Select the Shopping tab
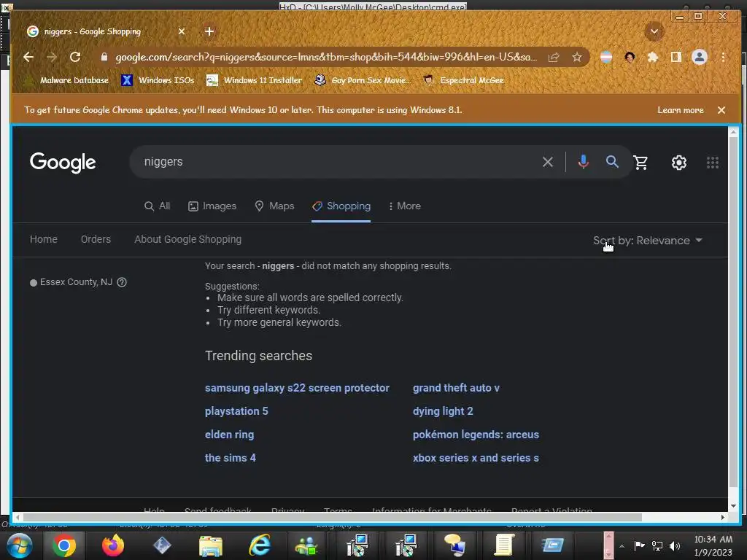The width and height of the screenshot is (747, 560). click(x=341, y=206)
